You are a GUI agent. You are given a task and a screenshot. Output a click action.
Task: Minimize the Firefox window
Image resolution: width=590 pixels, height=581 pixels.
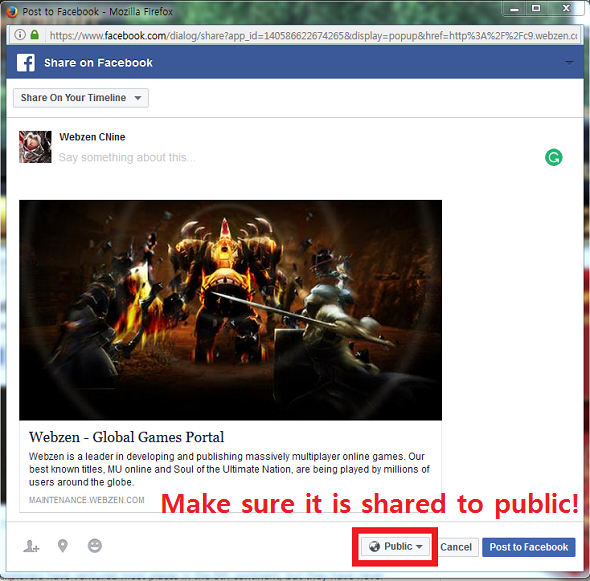(x=514, y=9)
